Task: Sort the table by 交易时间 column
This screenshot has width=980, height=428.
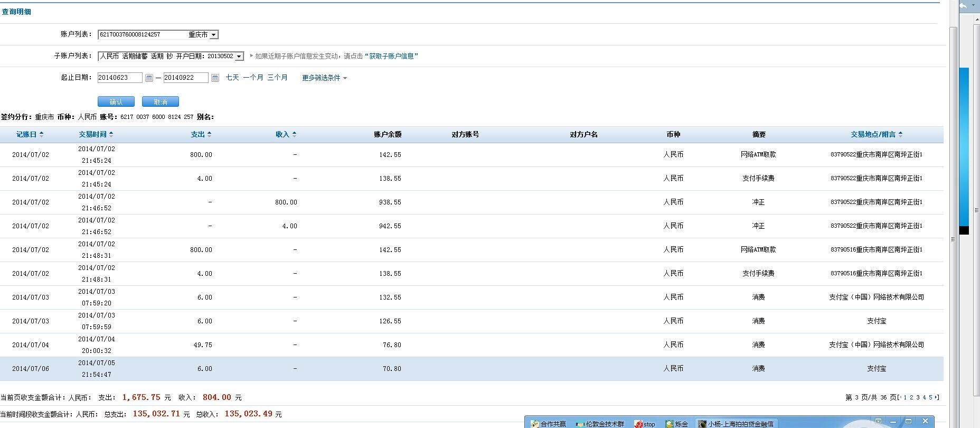Action: point(111,135)
